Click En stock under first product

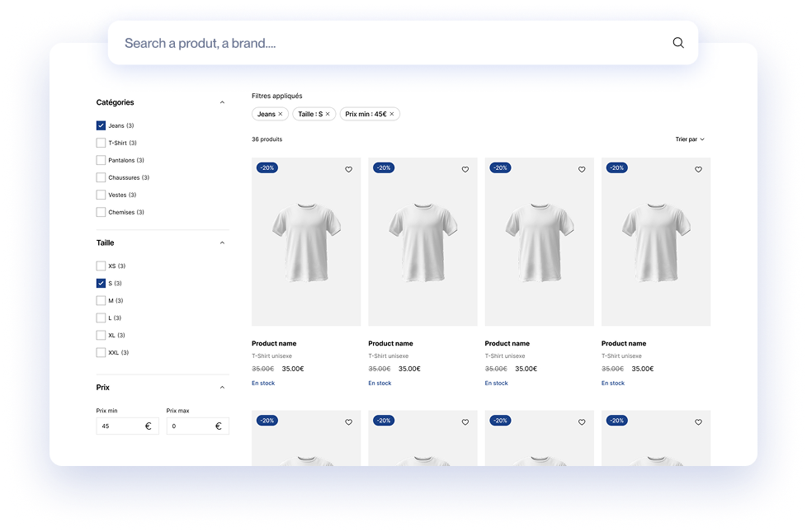click(x=263, y=384)
